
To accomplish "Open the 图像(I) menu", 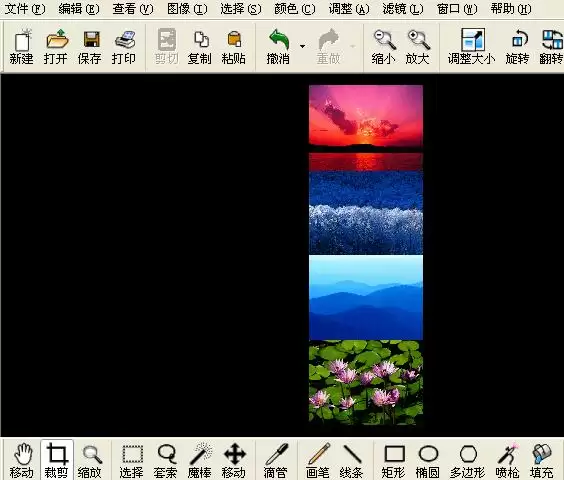I will tap(187, 9).
